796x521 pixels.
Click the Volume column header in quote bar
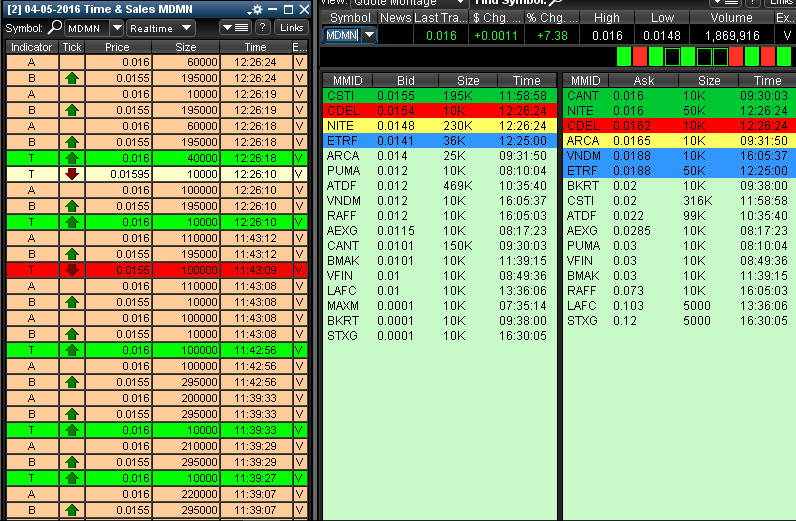(732, 18)
